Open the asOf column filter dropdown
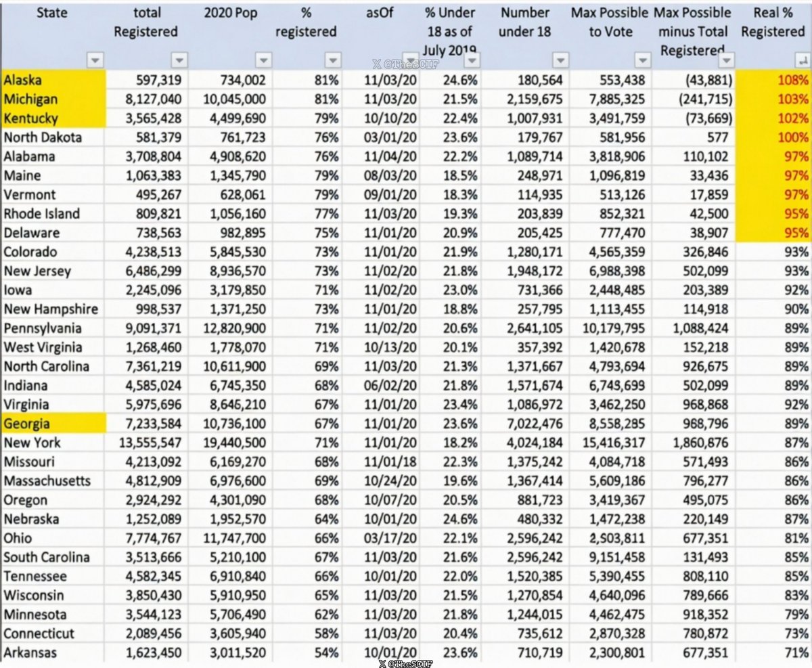812x668 pixels. click(411, 60)
